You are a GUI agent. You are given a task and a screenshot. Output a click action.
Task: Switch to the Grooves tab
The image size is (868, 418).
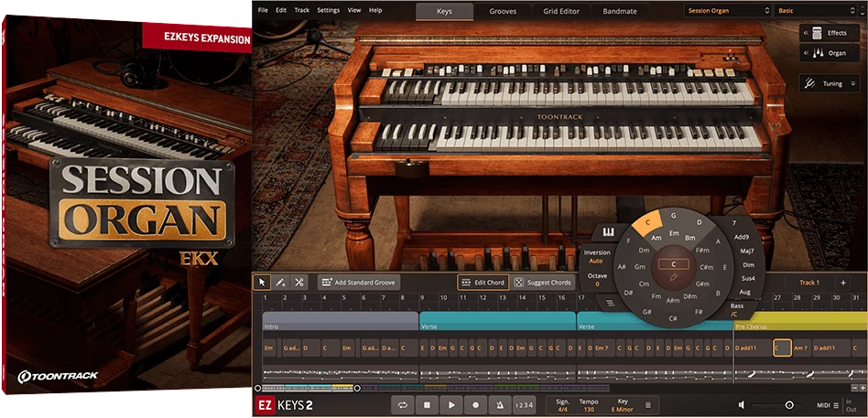tap(503, 11)
